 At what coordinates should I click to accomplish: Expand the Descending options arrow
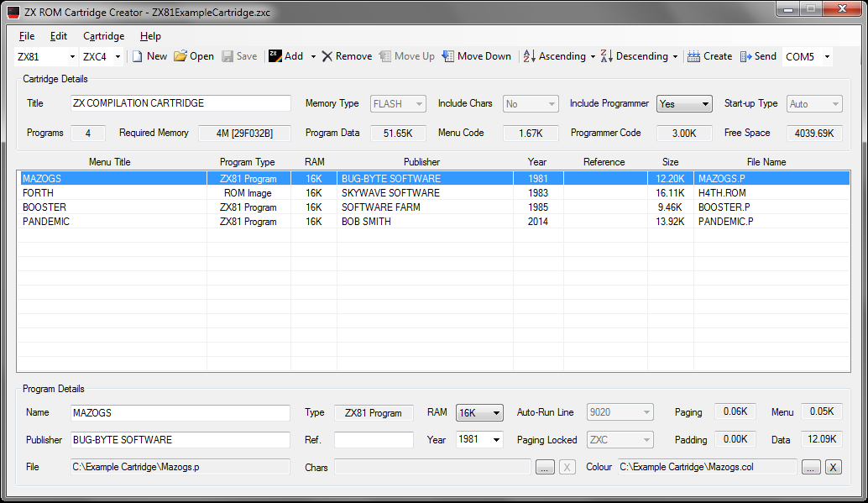(675, 56)
